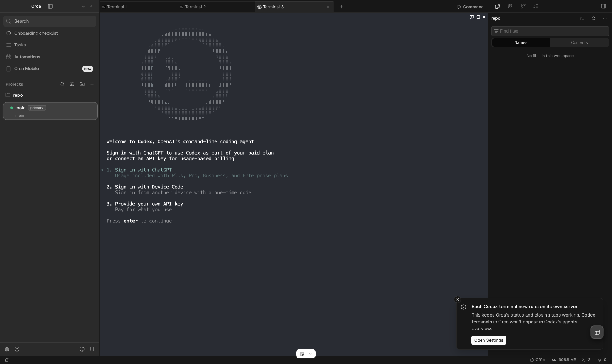The height and width of the screenshot is (364, 612).
Task: Close the terminal pane with X icon
Action: (x=484, y=17)
